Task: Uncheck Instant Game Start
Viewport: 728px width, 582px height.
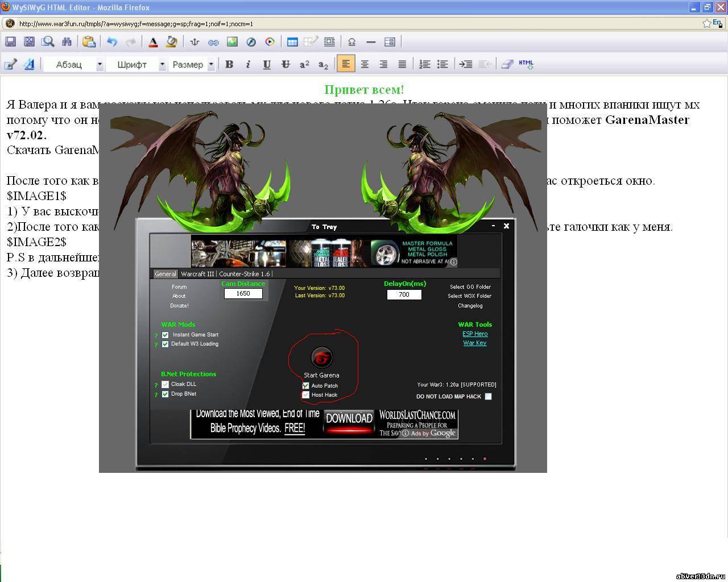Action: 166,335
